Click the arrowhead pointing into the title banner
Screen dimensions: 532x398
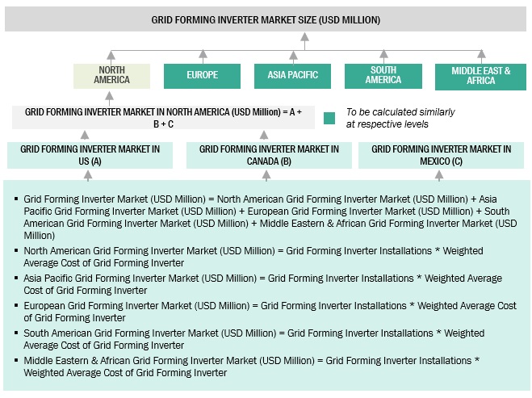(305, 36)
